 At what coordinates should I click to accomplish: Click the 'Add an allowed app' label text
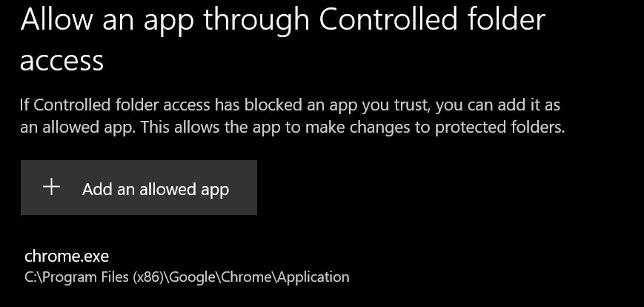pos(156,189)
